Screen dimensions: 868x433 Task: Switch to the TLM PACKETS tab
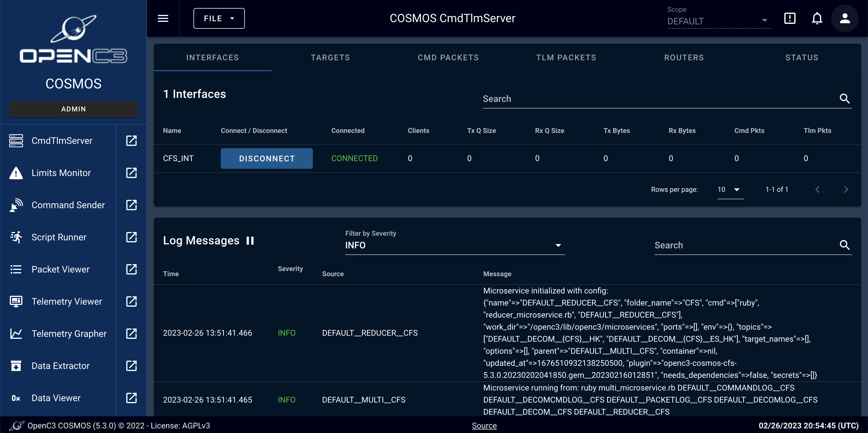click(x=565, y=57)
